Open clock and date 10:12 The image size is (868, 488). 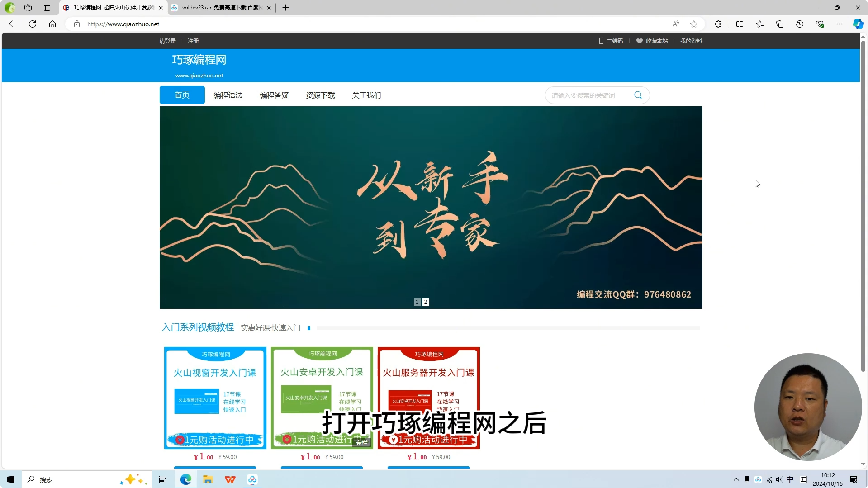click(828, 479)
